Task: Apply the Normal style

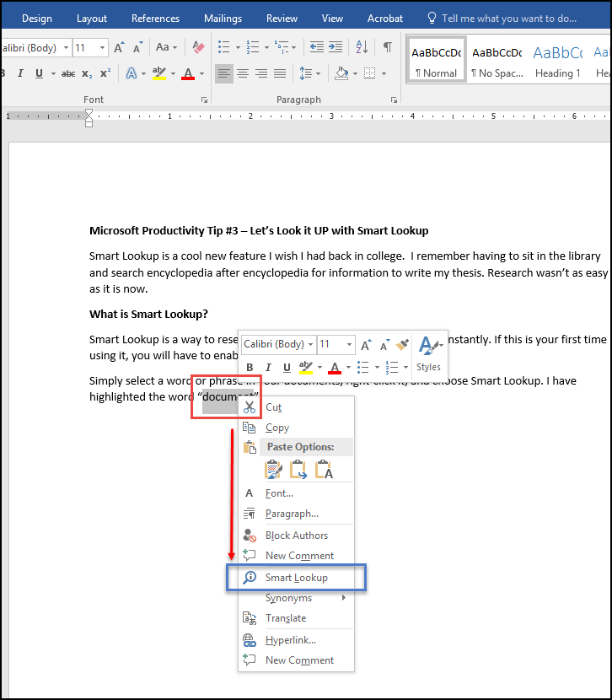Action: pos(437,60)
